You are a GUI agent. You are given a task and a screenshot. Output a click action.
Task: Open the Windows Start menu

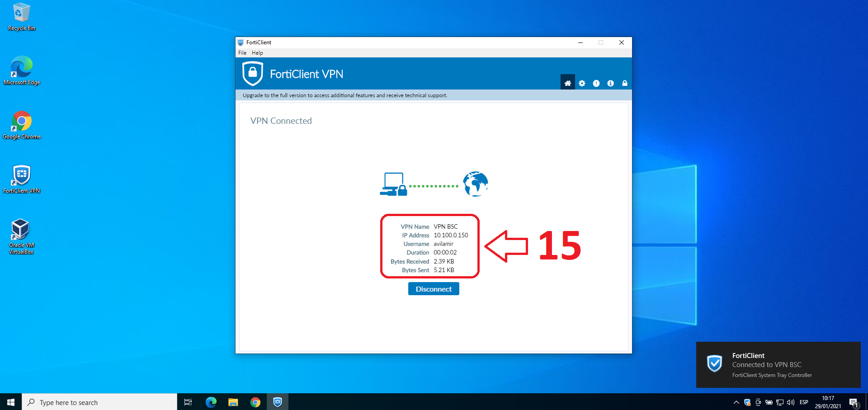pos(11,402)
